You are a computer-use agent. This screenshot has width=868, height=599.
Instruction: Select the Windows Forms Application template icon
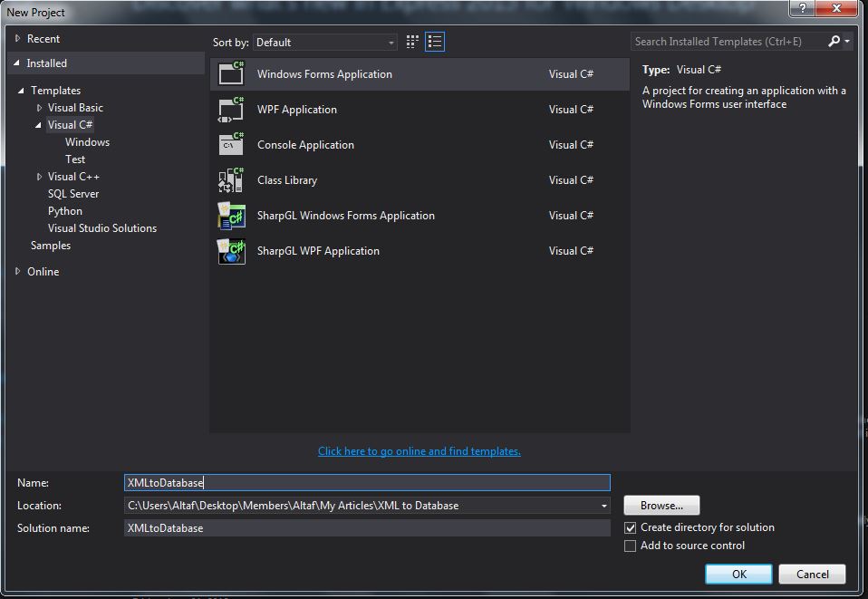[229, 73]
